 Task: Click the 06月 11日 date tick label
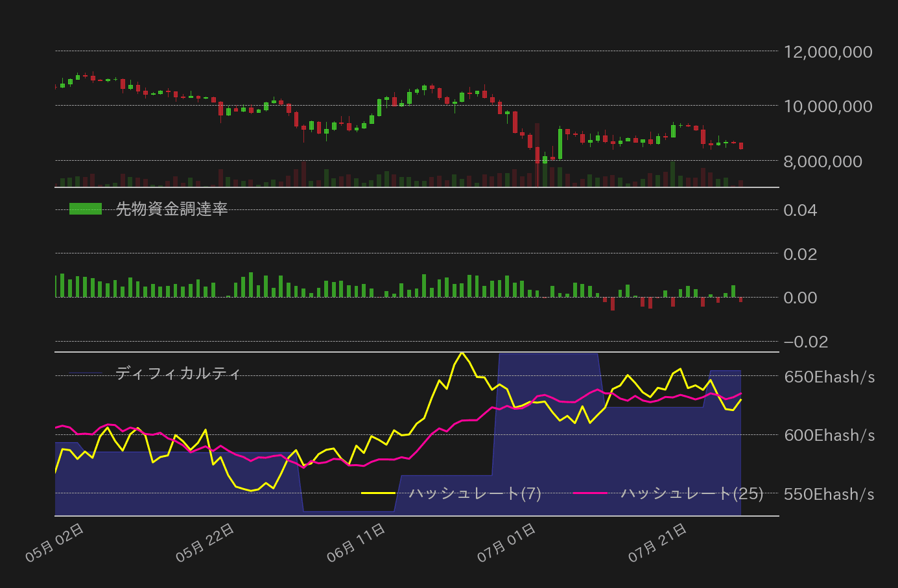357,543
